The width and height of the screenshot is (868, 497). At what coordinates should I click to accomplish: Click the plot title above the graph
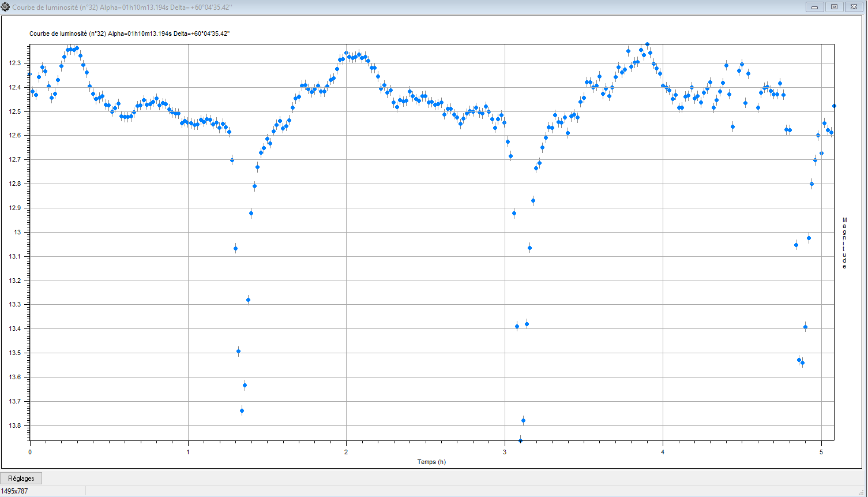coord(130,33)
